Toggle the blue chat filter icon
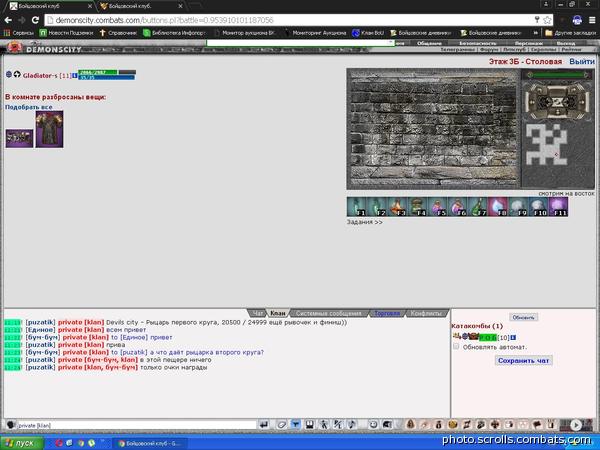 coord(296,424)
